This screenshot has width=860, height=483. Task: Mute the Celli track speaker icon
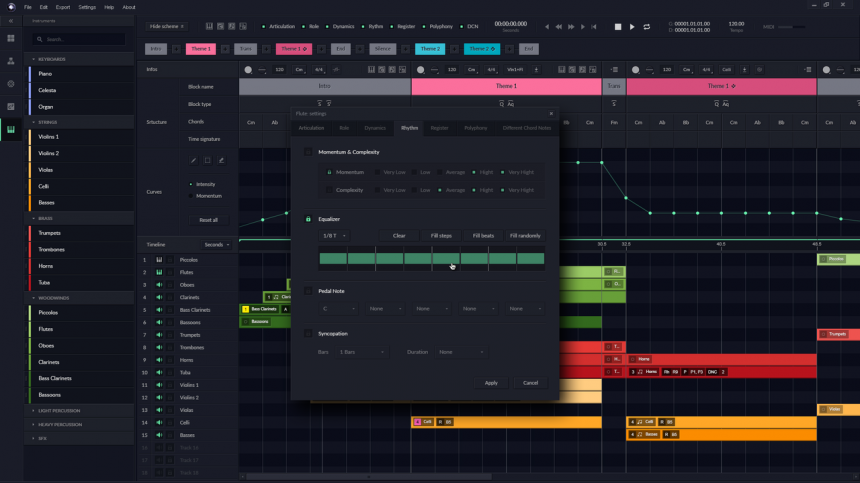point(159,423)
